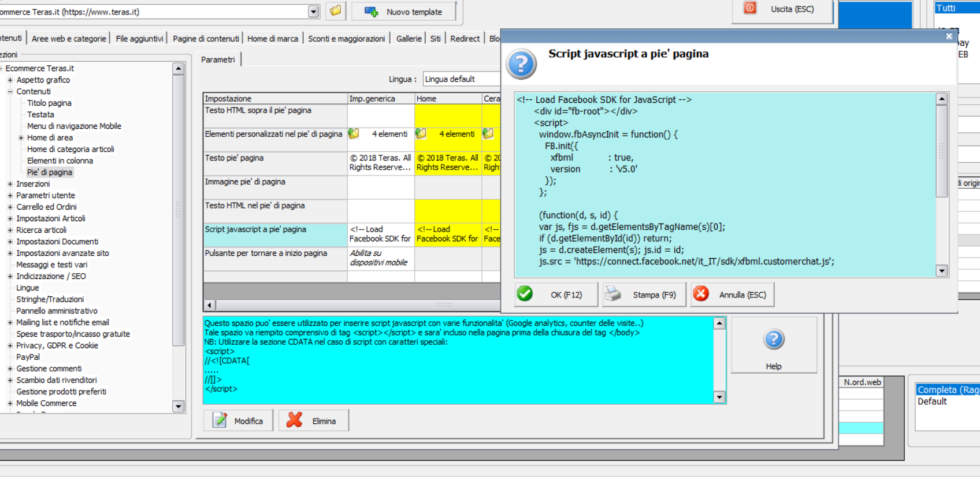
Task: Expand the Inserzioni tree node
Action: pyautogui.click(x=10, y=184)
